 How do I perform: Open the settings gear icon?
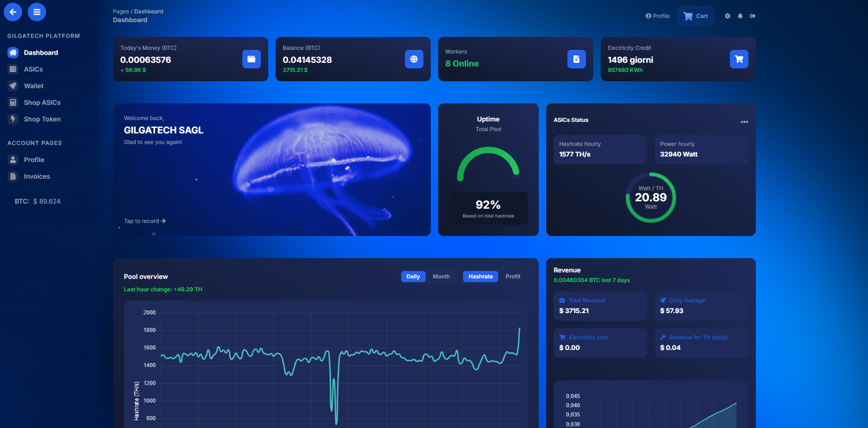point(727,16)
